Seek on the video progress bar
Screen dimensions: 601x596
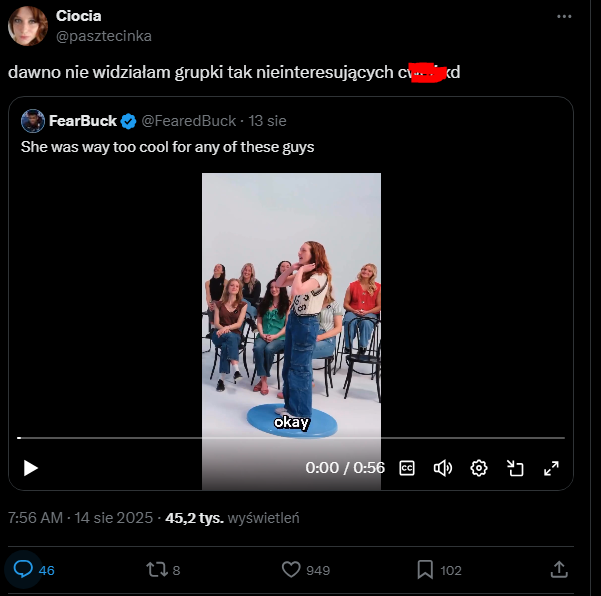point(290,438)
